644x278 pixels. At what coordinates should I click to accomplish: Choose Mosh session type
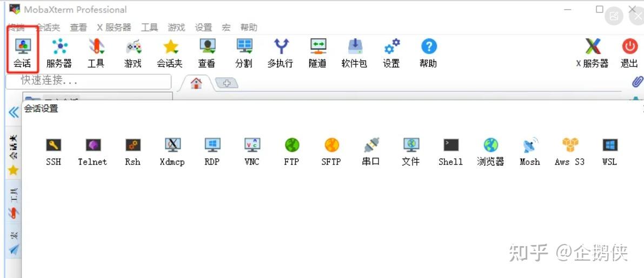(530, 151)
